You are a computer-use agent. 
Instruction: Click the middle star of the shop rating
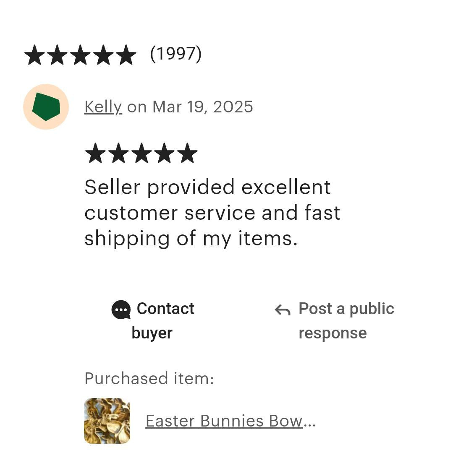point(81,55)
